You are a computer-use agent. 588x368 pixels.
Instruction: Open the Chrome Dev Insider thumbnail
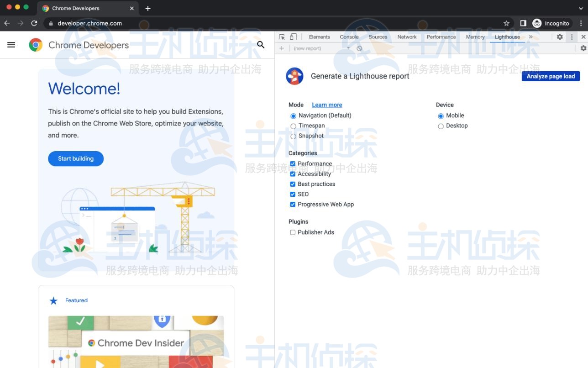(136, 342)
